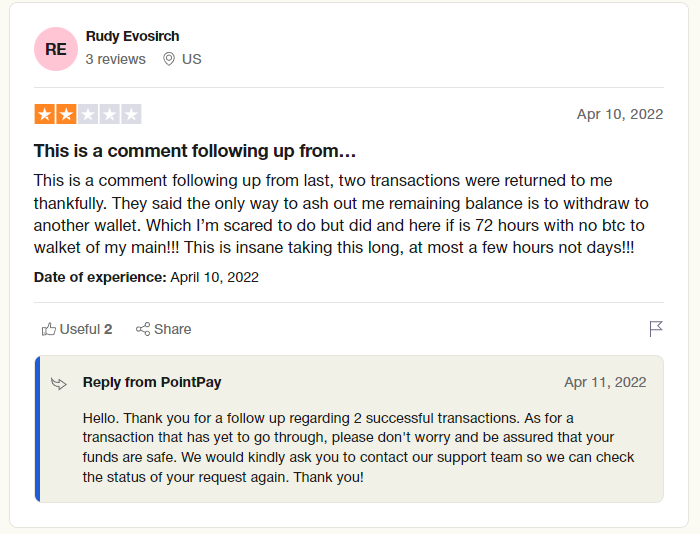Click the third gray star
This screenshot has height=534, width=700.
(x=88, y=114)
